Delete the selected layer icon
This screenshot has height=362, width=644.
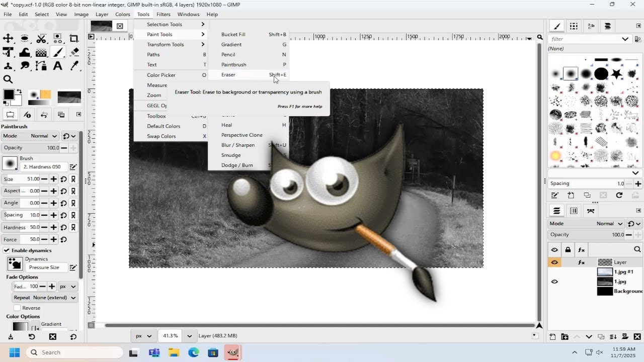click(637, 336)
